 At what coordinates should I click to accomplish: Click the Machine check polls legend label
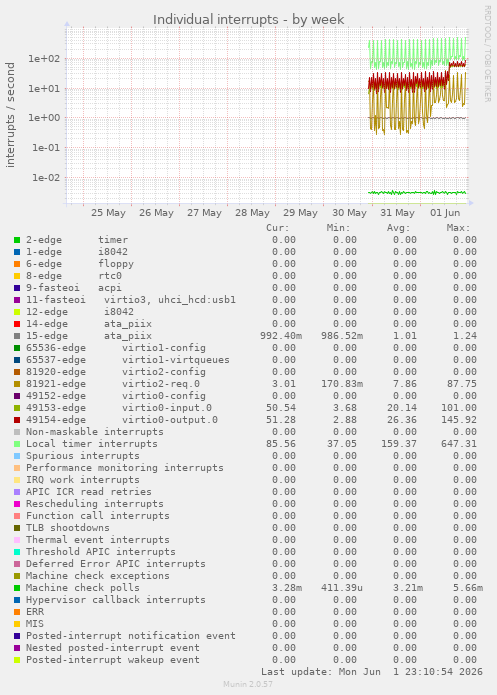pyautogui.click(x=82, y=588)
